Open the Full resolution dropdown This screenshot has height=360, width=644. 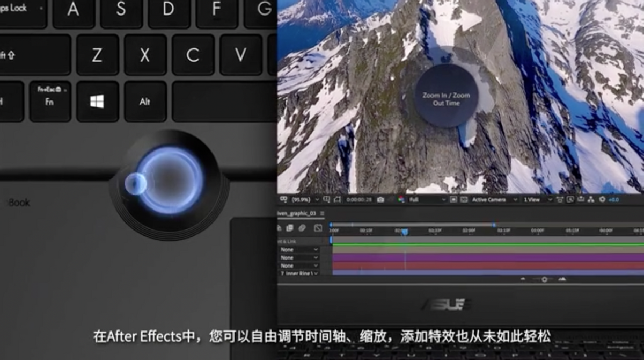428,199
